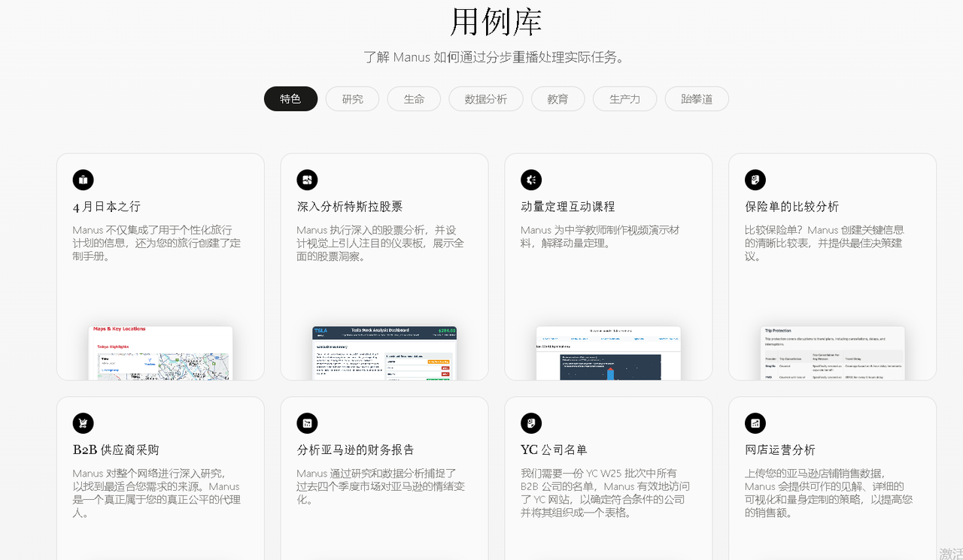The height and width of the screenshot is (560, 963).
Task: Show the 生产力 category
Action: 624,98
